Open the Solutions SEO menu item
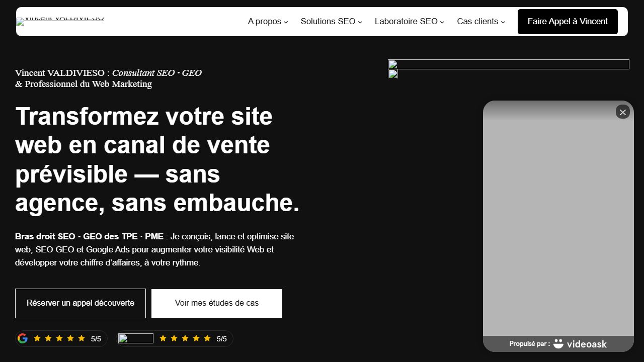644x362 pixels. [x=328, y=21]
